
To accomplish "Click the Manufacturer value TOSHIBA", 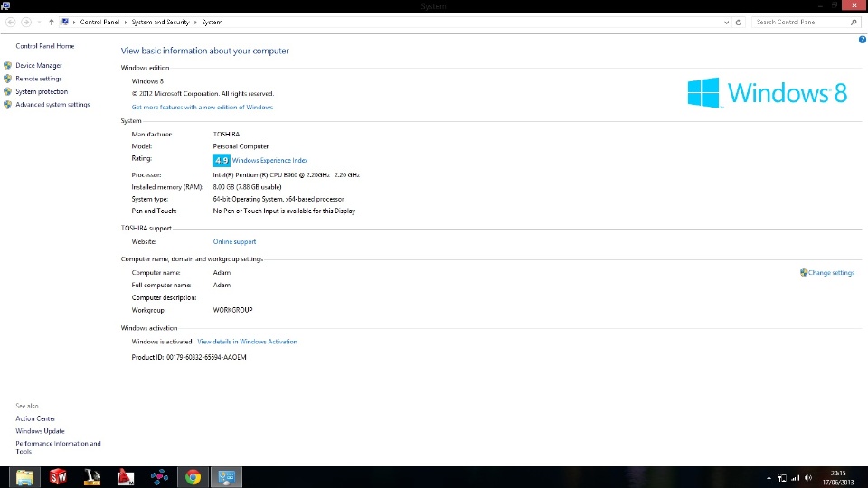I will click(226, 135).
